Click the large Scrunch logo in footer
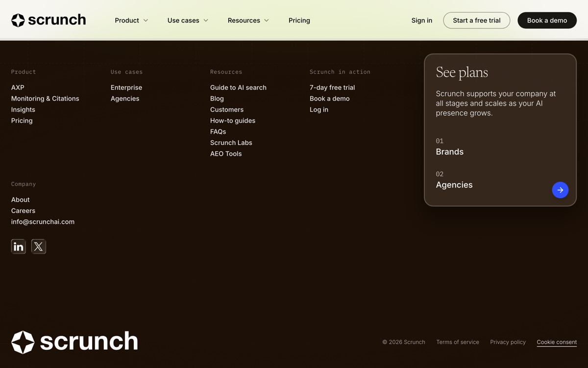Screen dimensions: 588x368 pyautogui.click(x=74, y=342)
